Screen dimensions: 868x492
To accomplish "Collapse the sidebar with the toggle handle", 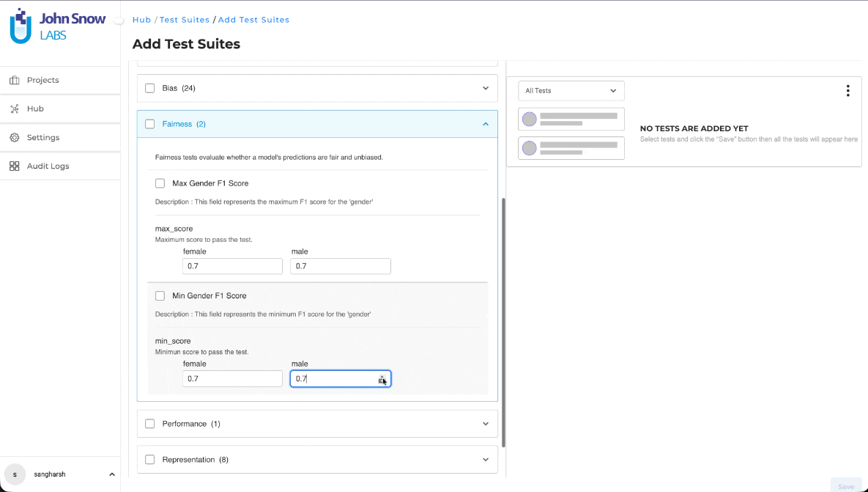I will [x=119, y=21].
